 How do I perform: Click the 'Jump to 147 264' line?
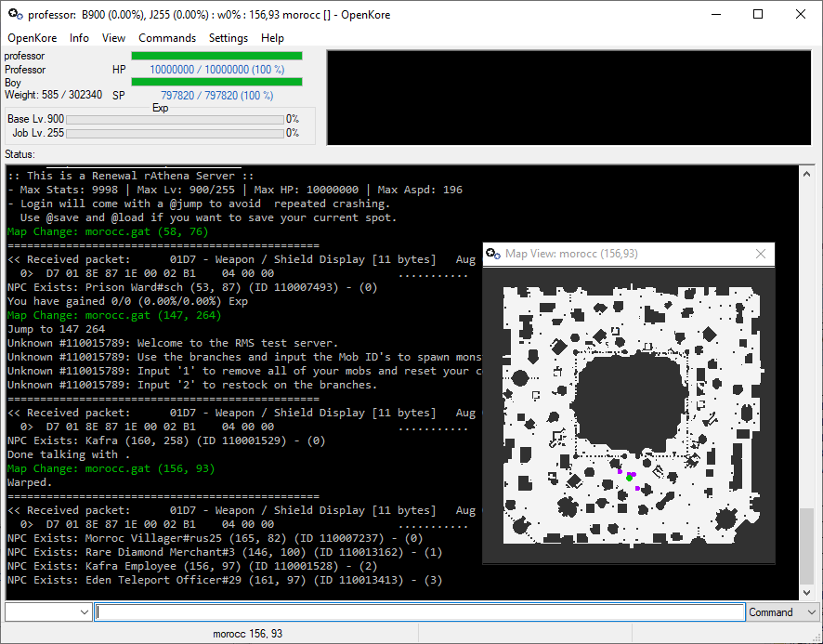[56, 329]
